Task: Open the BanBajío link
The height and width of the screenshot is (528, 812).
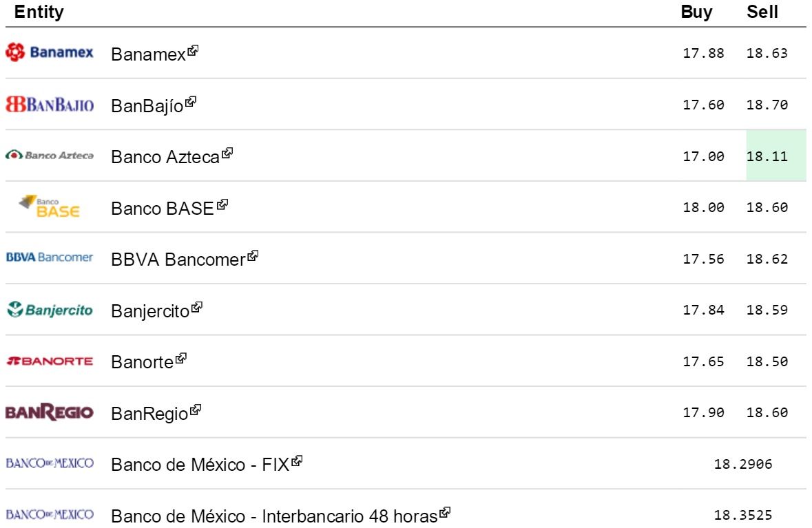Action: point(147,105)
